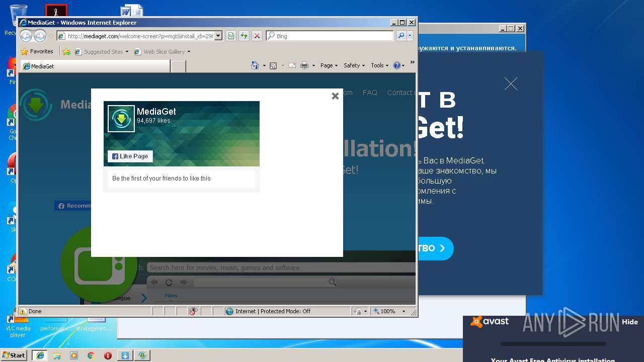644x362 pixels.
Task: Click the MediaGet page logo thumbnail
Action: coord(121,119)
